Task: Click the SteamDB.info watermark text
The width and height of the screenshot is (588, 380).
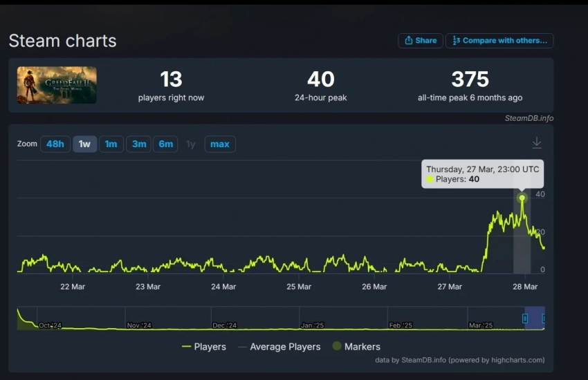Action: pos(529,118)
